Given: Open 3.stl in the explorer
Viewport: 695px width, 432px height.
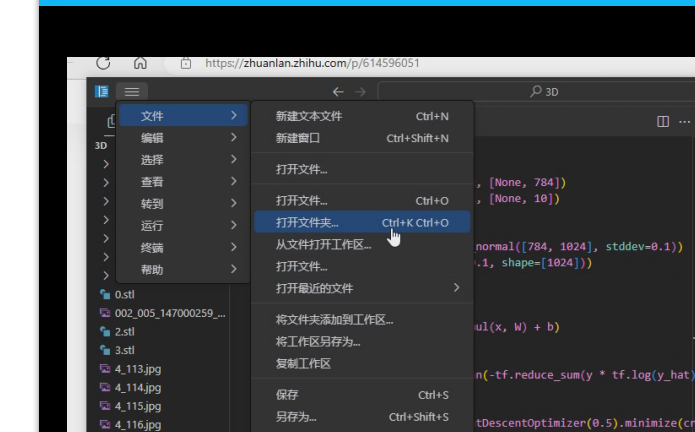Looking at the screenshot, I should pos(124,350).
